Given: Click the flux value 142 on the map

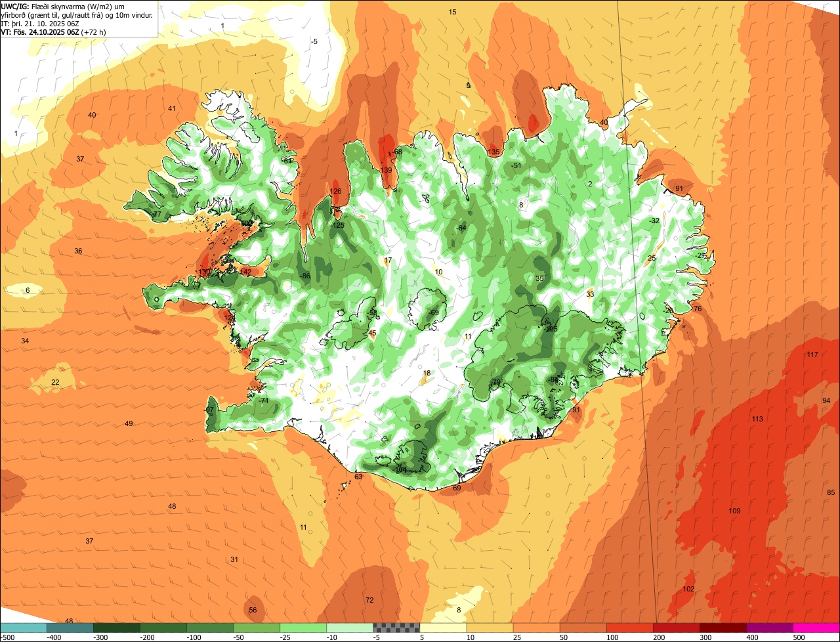Looking at the screenshot, I should tap(245, 272).
